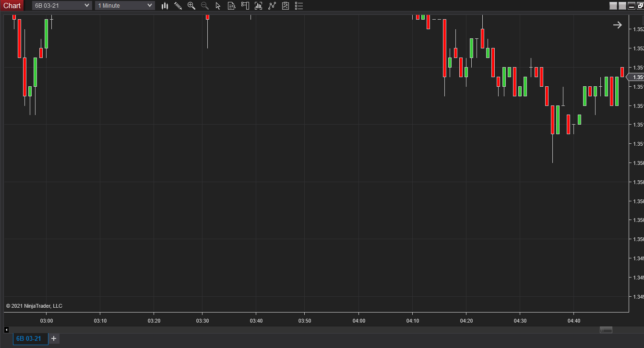Click the 03:30 time axis label
The width and height of the screenshot is (644, 348).
point(203,321)
